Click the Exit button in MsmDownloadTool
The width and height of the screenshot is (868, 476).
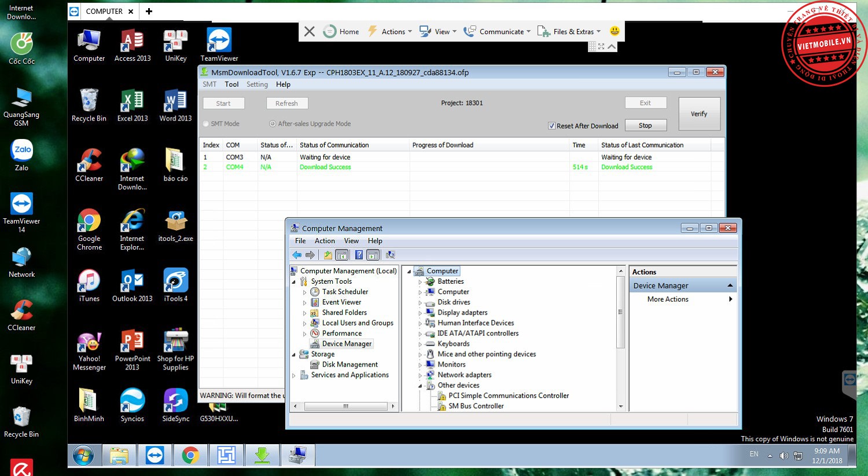645,103
